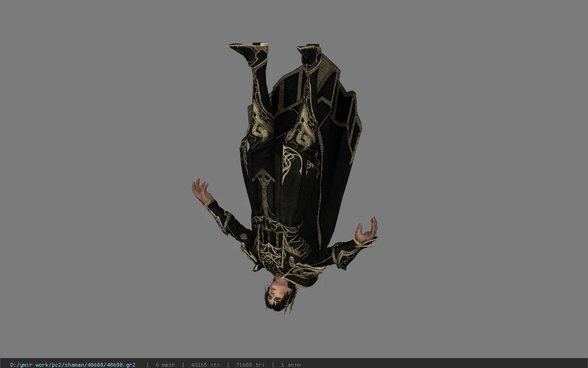Click the '71688 tri' triangle count
Viewport: 588px width, 368px height.
point(250,365)
